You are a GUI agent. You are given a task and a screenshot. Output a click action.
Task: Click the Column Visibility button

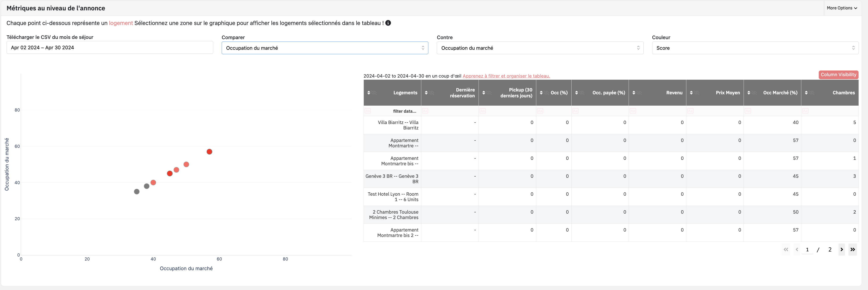click(838, 75)
